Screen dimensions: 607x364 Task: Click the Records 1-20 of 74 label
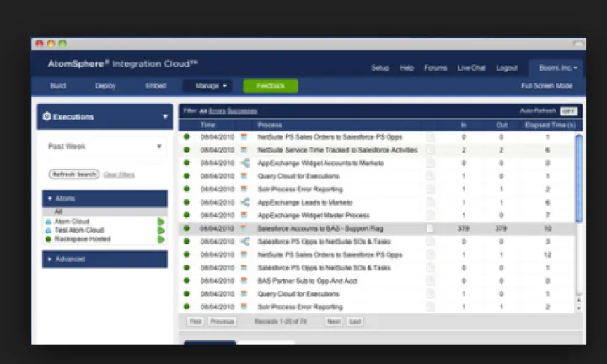(x=280, y=322)
